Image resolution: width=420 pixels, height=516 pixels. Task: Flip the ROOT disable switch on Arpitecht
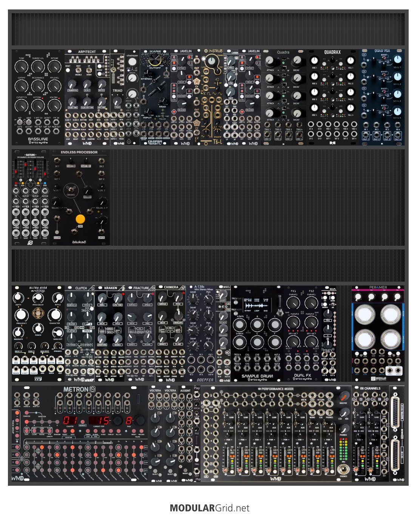click(78, 70)
